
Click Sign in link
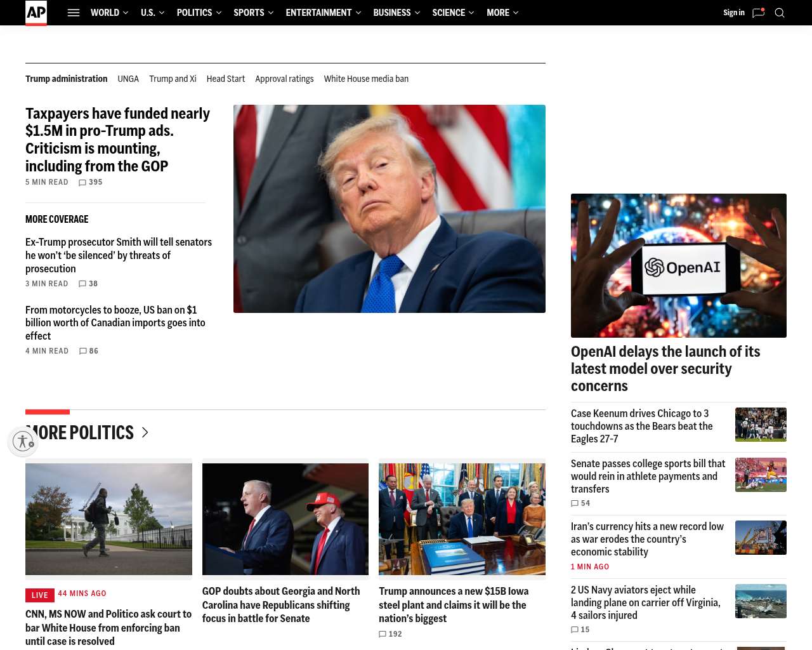coord(734,13)
